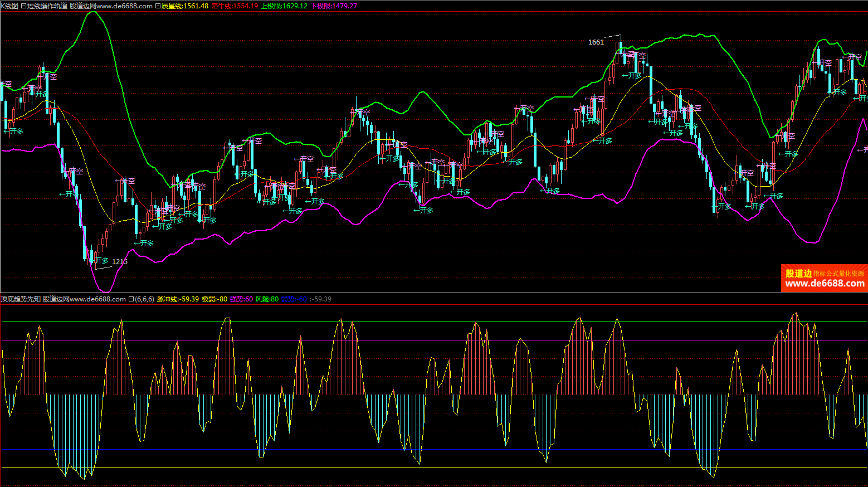Select the 顶底趋势先知 indicator title
The height and width of the screenshot is (487, 868).
pos(21,299)
